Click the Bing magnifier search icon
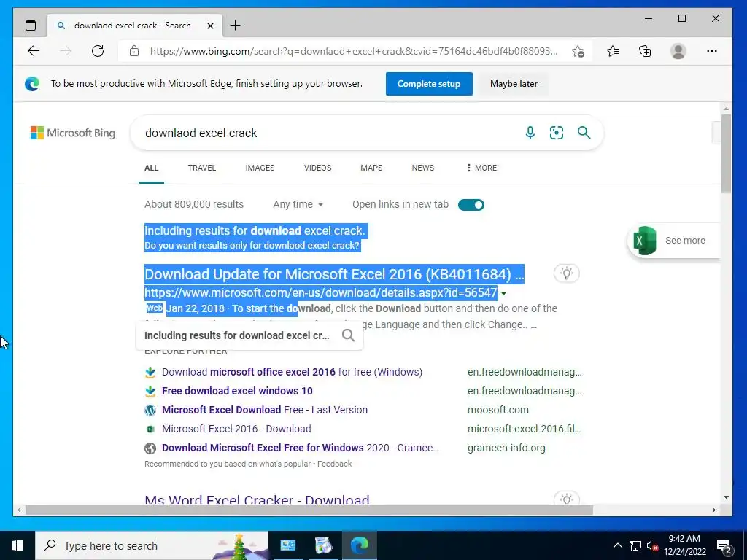 (x=584, y=133)
